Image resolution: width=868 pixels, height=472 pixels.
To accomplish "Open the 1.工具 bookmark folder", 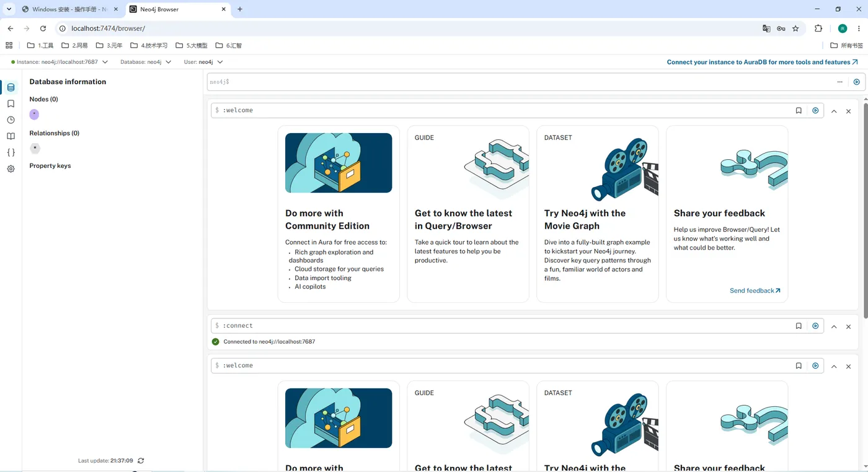I will [40, 45].
